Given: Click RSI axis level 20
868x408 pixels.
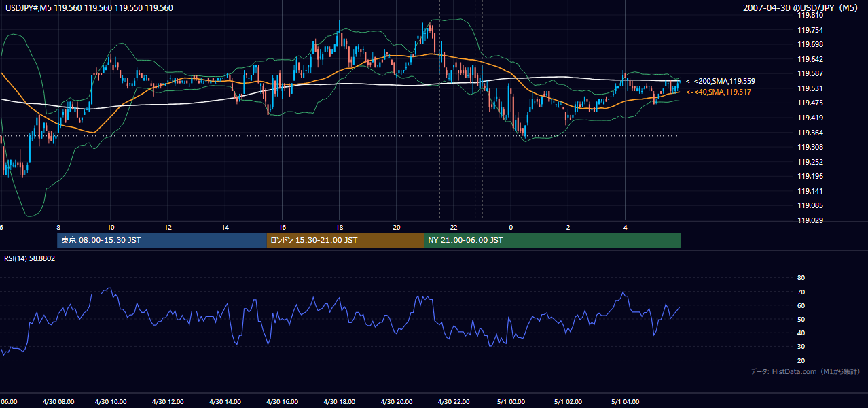Looking at the screenshot, I should pos(801,360).
